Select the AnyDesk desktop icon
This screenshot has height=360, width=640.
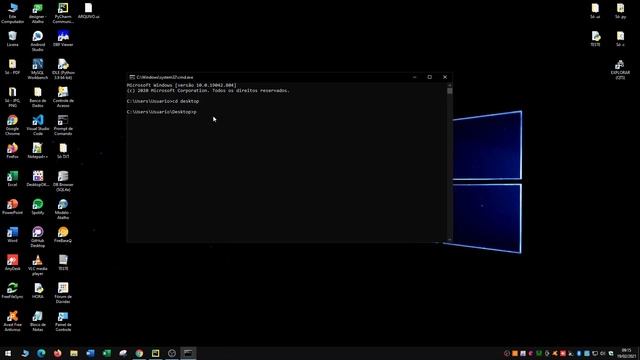12,262
